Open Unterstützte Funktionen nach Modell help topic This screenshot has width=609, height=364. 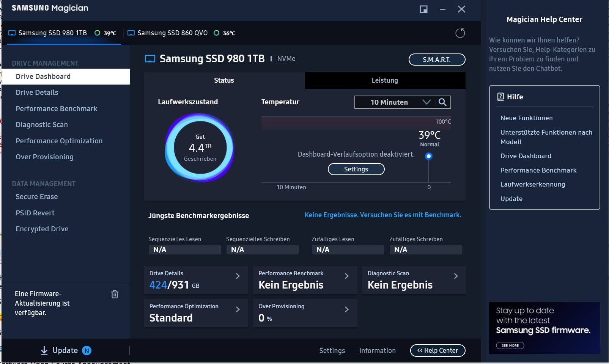(x=546, y=137)
